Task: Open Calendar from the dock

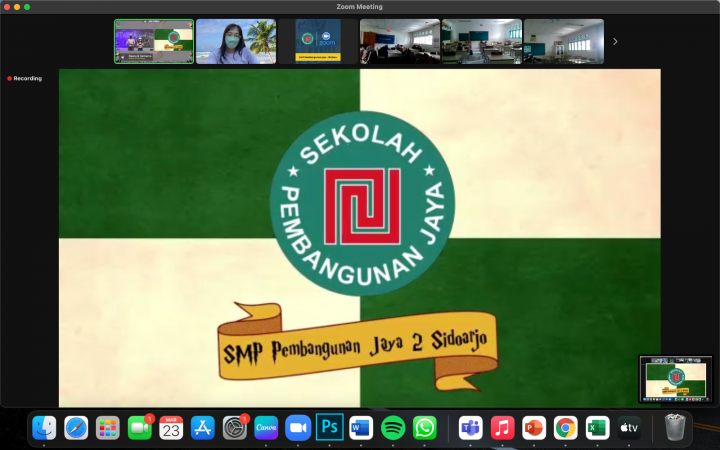Action: click(171, 428)
